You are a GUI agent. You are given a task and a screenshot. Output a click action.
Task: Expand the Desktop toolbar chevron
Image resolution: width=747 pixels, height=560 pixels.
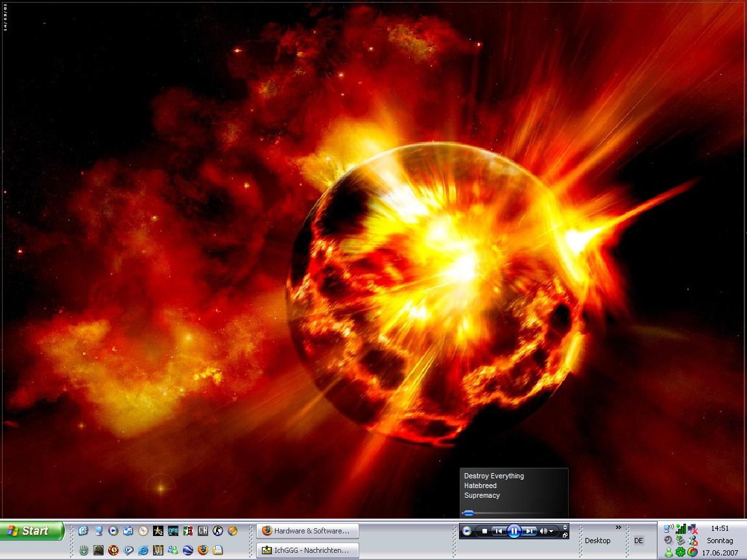(618, 527)
